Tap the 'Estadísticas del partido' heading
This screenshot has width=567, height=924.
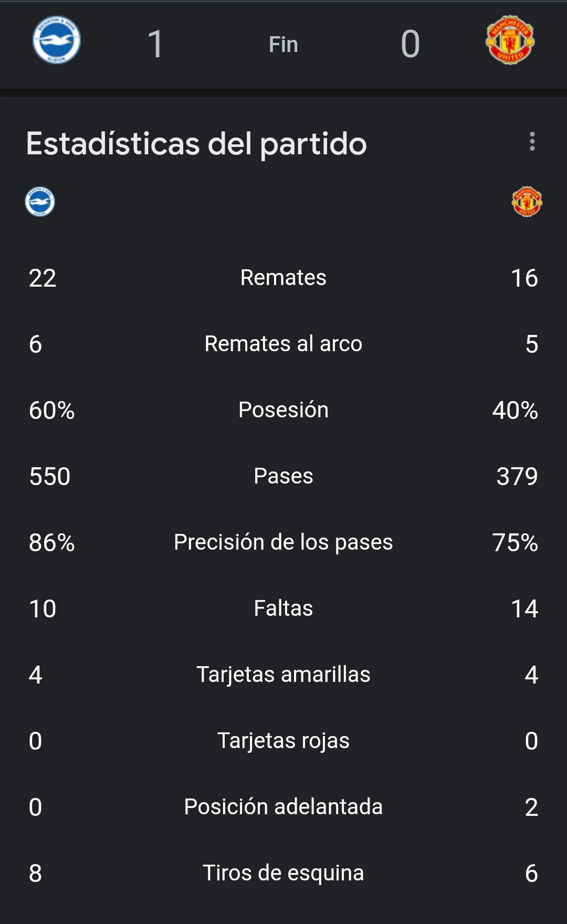point(196,144)
